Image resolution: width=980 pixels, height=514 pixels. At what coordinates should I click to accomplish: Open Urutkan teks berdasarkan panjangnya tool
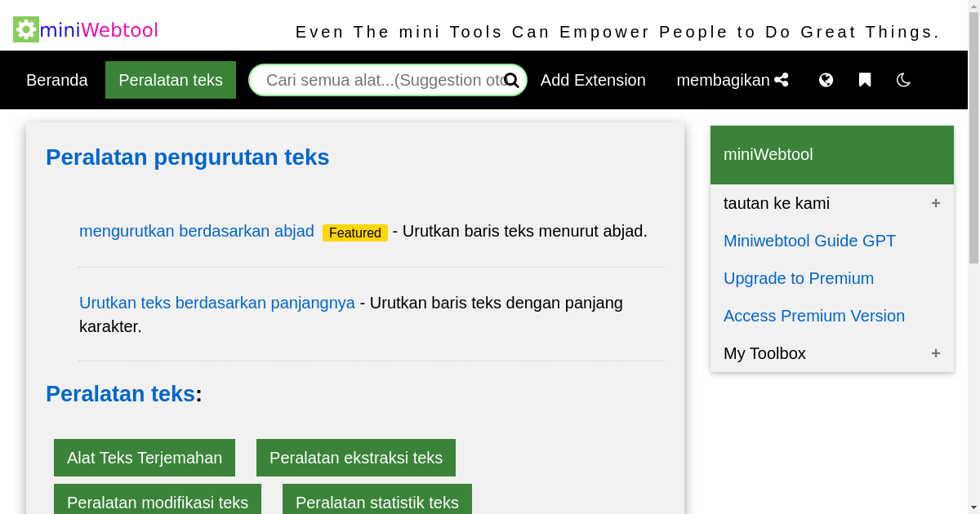click(216, 303)
